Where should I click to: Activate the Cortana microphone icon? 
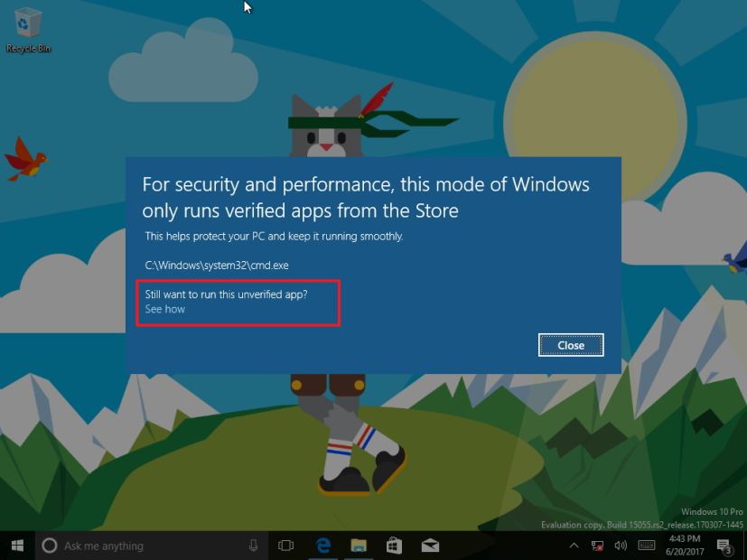254,546
